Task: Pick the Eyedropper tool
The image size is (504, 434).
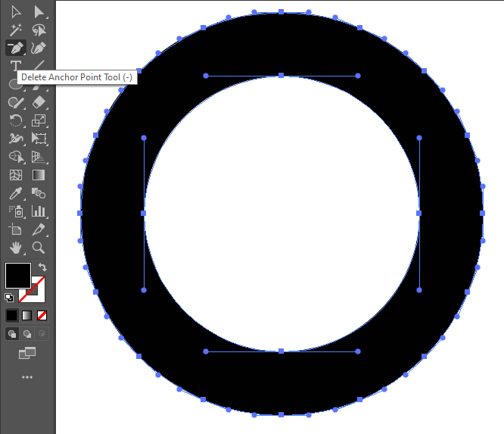Action: coord(15,193)
